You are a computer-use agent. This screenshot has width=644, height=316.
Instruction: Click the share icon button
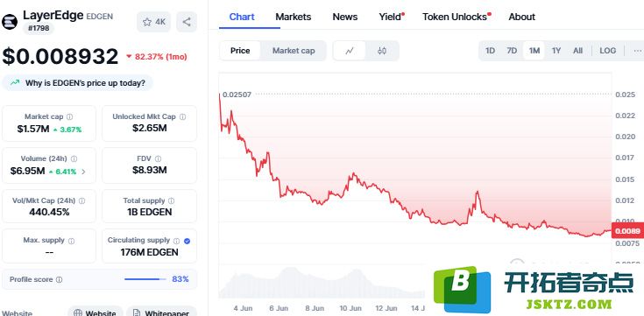(187, 22)
